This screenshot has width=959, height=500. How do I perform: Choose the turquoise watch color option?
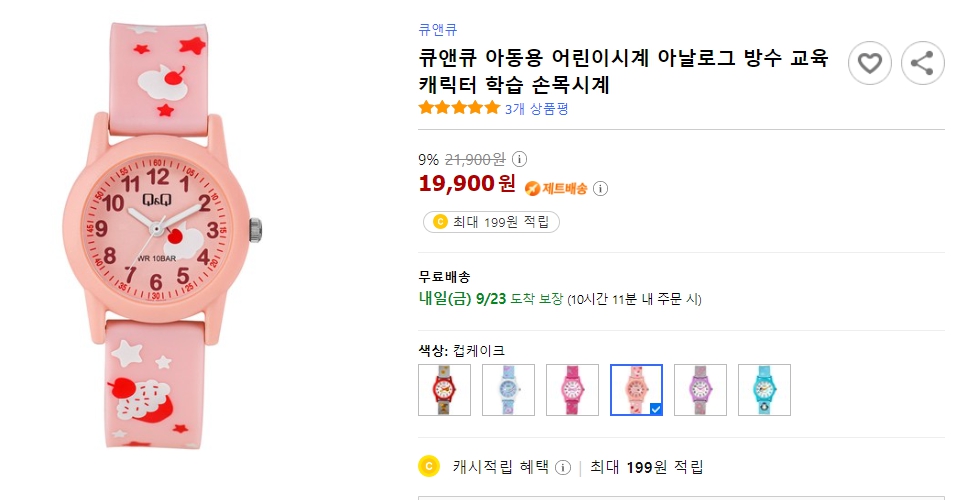click(764, 390)
